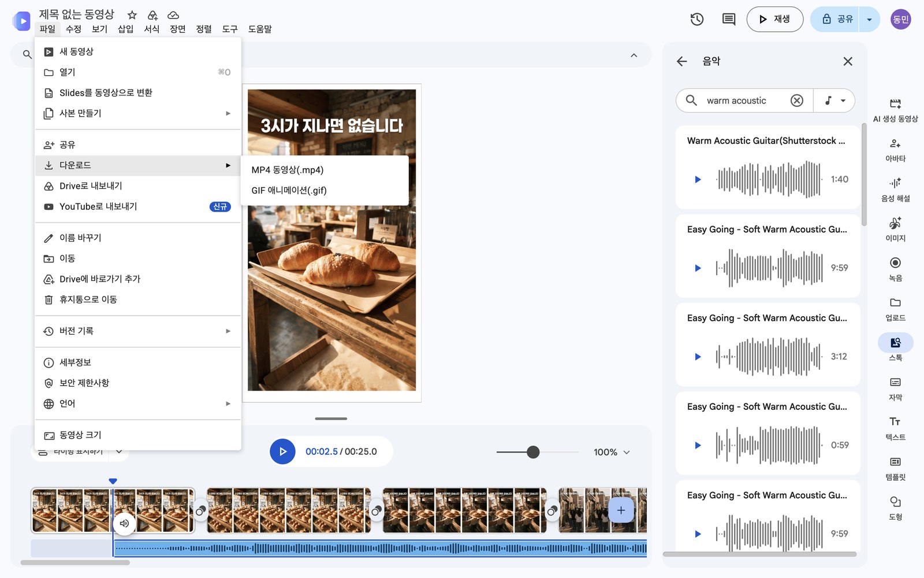The width and height of the screenshot is (924, 578).
Task: Open the 100% zoom level dropdown
Action: [x=612, y=452]
